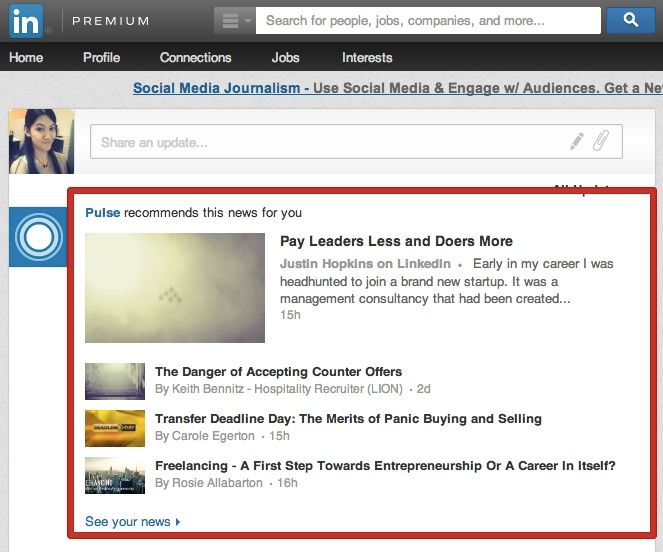Focus the search people, jobs, companies field
Screen dimensions: 663x552
point(428,20)
